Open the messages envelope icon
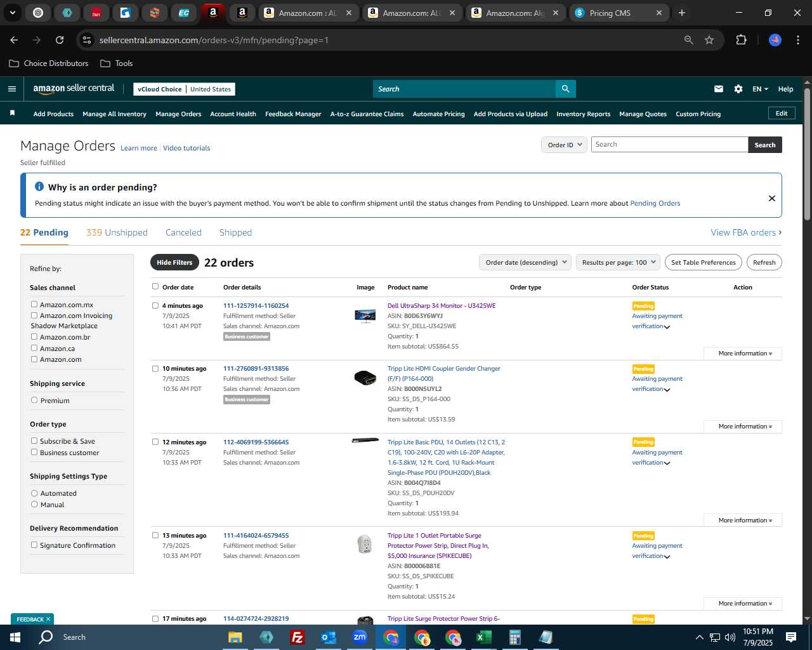Viewport: 812px width, 650px height. tap(719, 89)
